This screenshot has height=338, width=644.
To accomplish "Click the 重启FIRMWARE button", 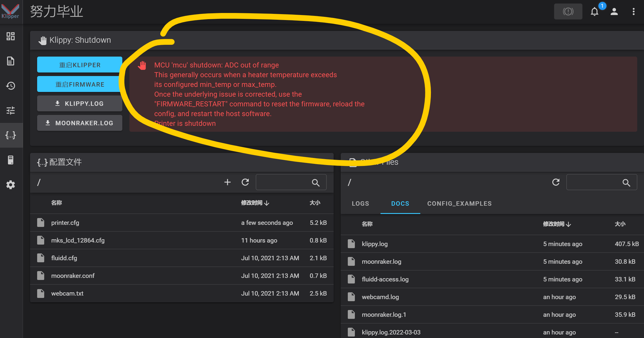I will click(80, 84).
